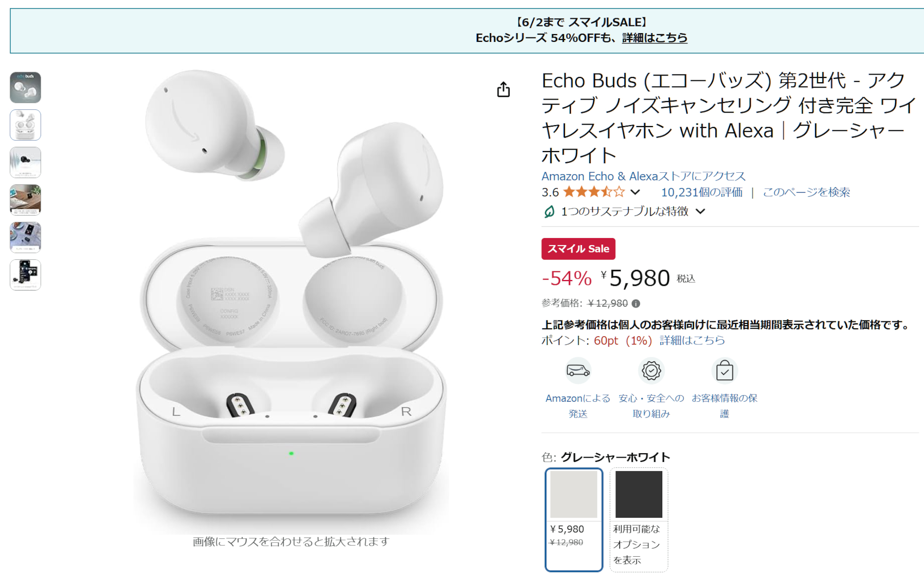Select the グレーシャーホワイト white color swatch

[573, 494]
